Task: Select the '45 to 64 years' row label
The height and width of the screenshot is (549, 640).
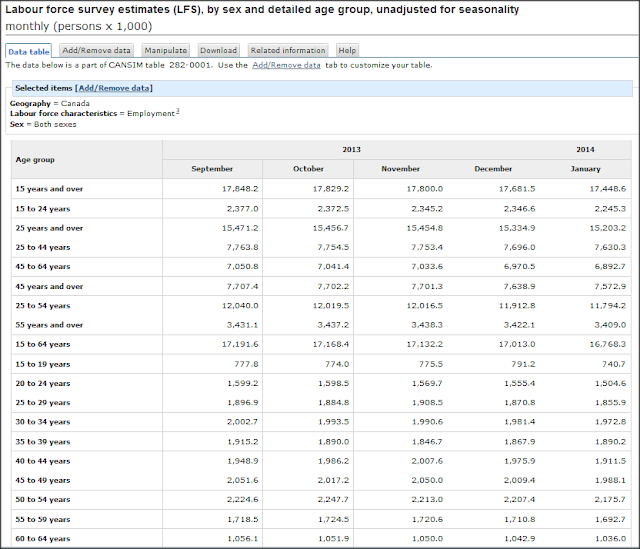Action: 43,267
